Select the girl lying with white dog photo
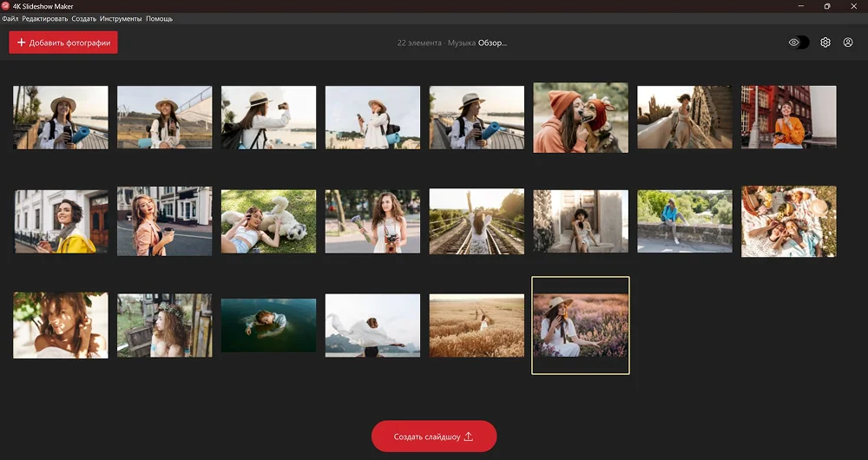Image resolution: width=868 pixels, height=460 pixels. click(268, 221)
